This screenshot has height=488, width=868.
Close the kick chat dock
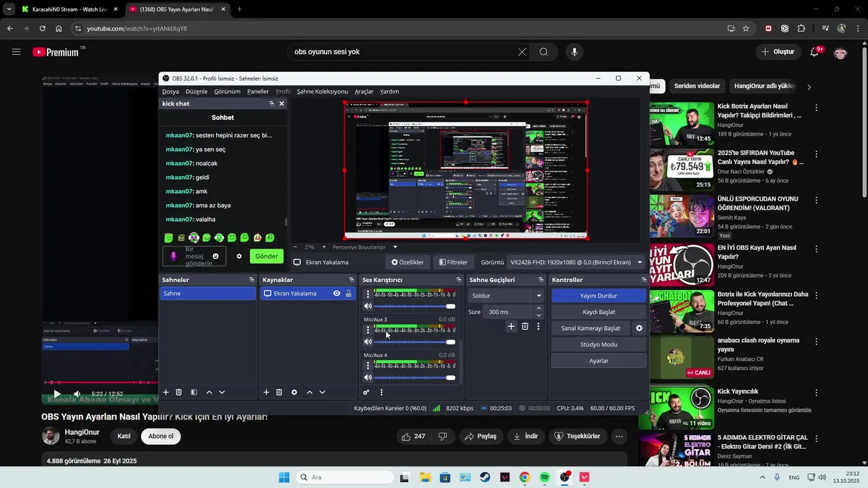pos(281,104)
